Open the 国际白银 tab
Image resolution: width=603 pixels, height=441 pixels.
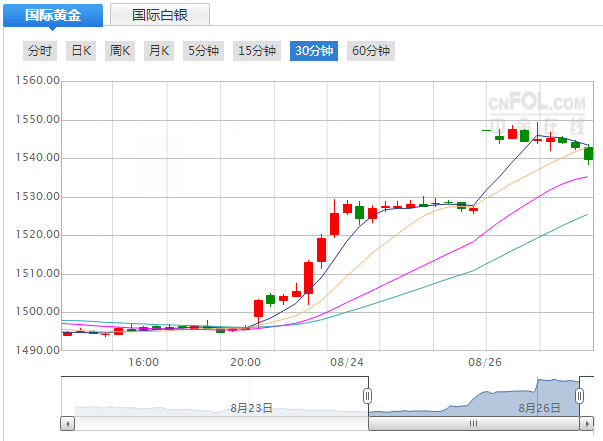click(x=159, y=14)
